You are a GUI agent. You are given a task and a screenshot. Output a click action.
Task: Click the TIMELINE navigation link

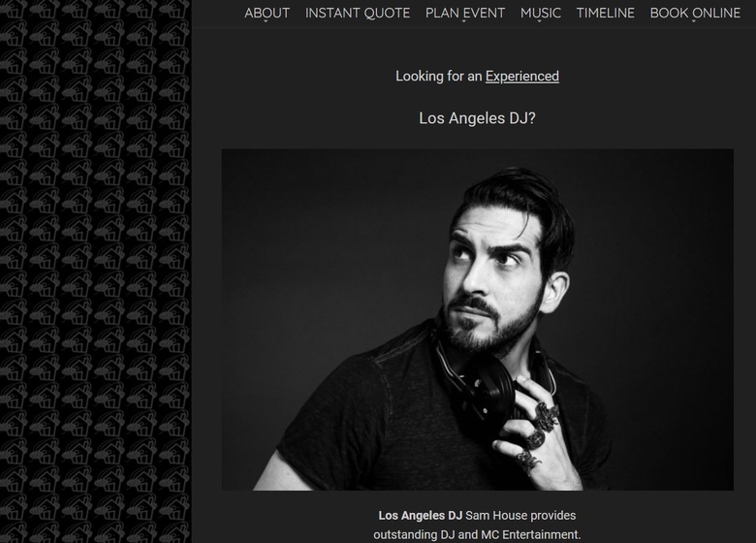point(605,13)
